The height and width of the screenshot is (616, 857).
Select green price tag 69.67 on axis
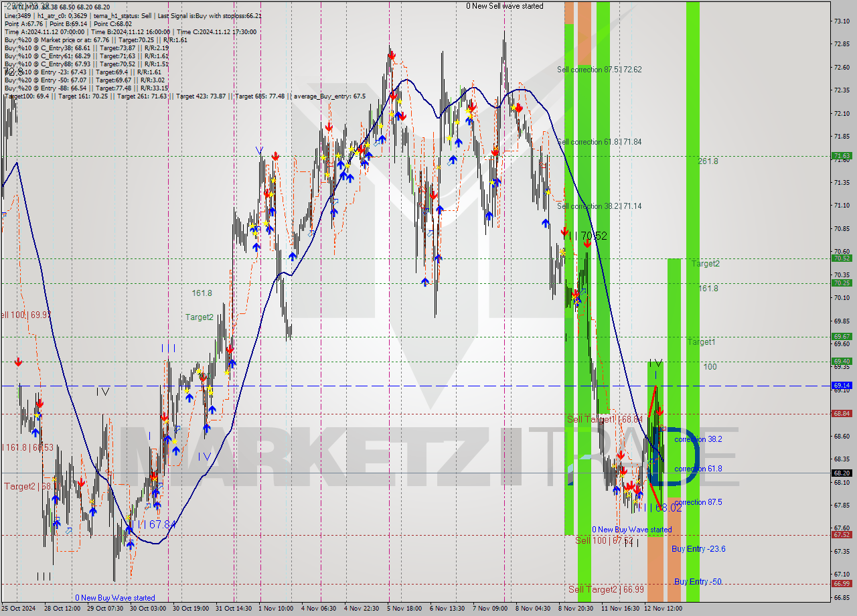click(x=842, y=337)
